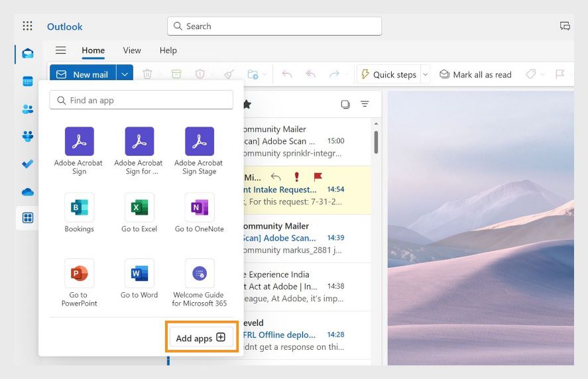The width and height of the screenshot is (588, 379).
Task: Expand the Move to dropdown chevron
Action: point(265,74)
